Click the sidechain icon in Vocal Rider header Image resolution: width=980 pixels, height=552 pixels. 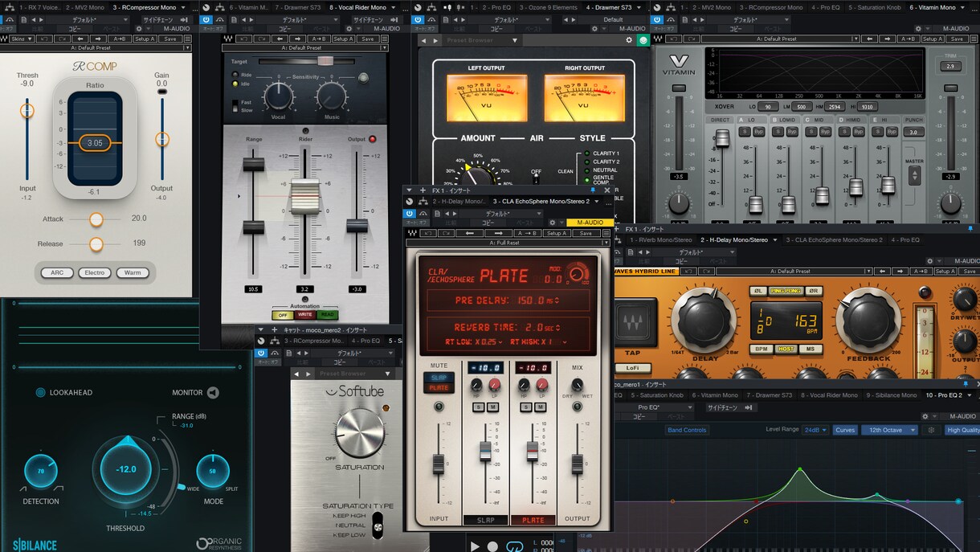(394, 18)
